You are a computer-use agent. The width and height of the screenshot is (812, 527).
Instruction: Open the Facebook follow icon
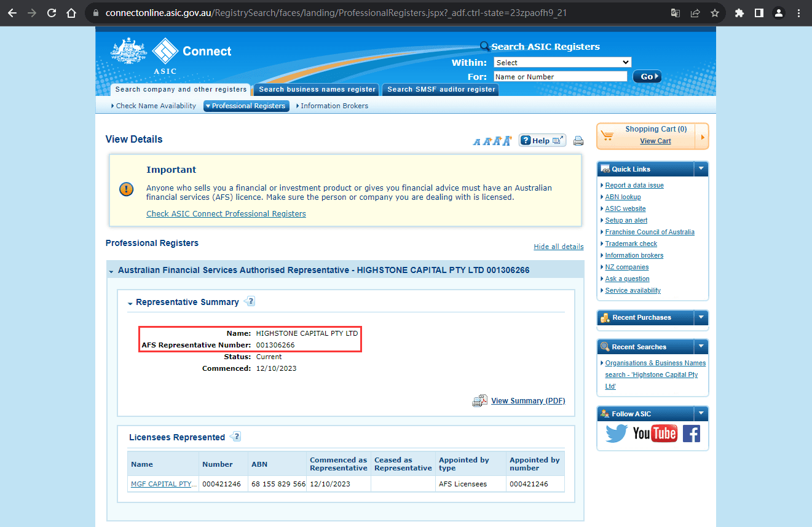click(692, 433)
